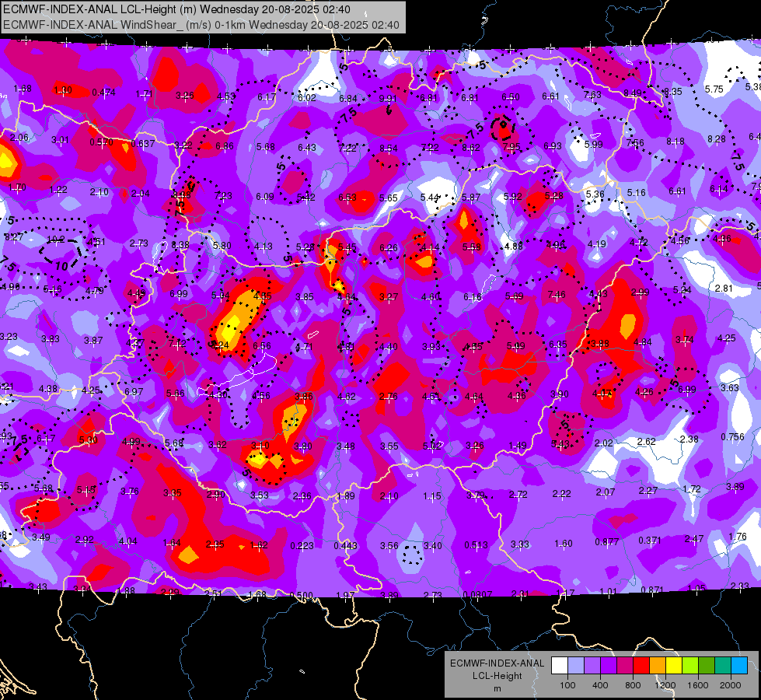Click the dark green legend swatch

707,665
